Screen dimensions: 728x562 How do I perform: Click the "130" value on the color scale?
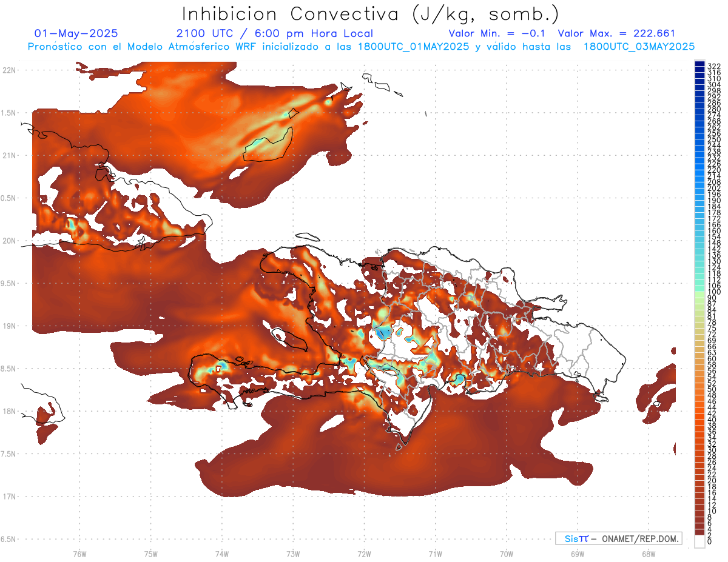click(713, 261)
